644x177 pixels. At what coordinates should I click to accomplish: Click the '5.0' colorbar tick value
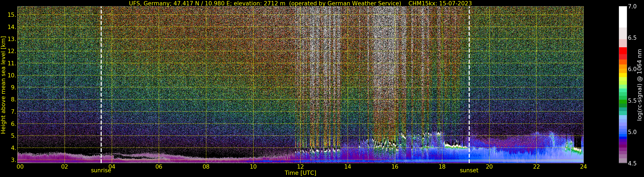(x=632, y=132)
